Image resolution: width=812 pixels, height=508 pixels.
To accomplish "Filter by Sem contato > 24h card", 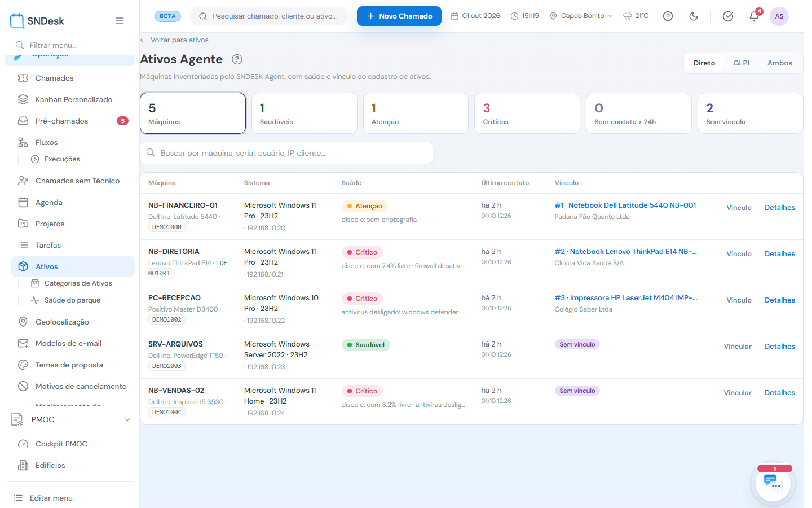I will tap(639, 113).
